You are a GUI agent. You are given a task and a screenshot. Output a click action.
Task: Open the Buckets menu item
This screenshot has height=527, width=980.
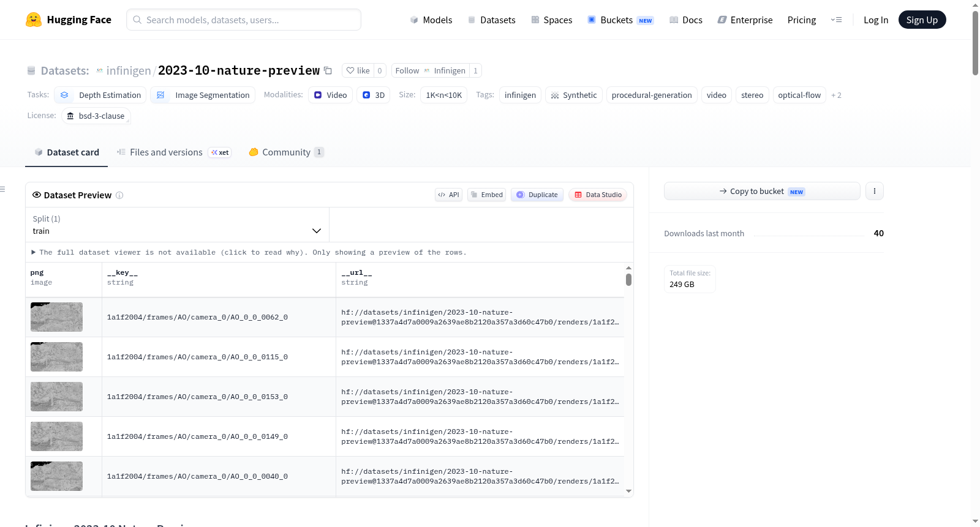620,20
